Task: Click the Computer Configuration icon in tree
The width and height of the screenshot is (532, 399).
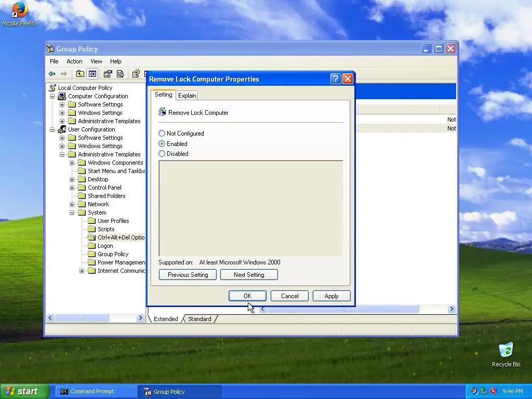Action: click(x=62, y=96)
